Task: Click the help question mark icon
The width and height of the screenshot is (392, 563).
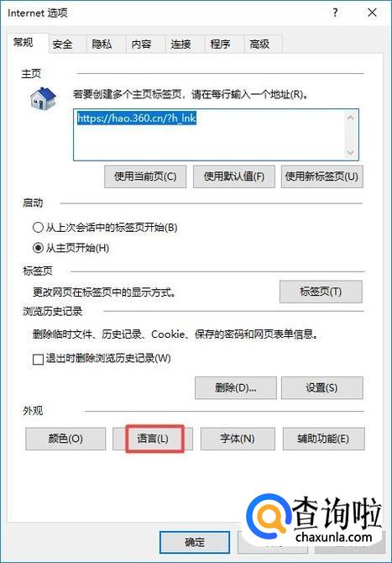Action: pos(335,13)
